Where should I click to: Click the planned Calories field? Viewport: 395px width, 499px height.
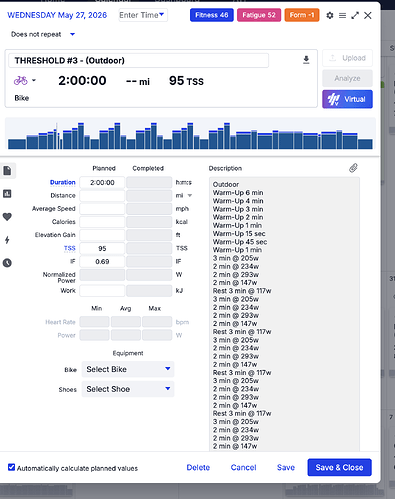102,222
